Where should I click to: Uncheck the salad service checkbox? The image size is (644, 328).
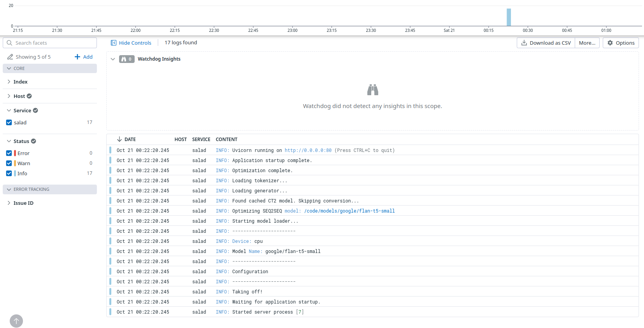(x=9, y=122)
